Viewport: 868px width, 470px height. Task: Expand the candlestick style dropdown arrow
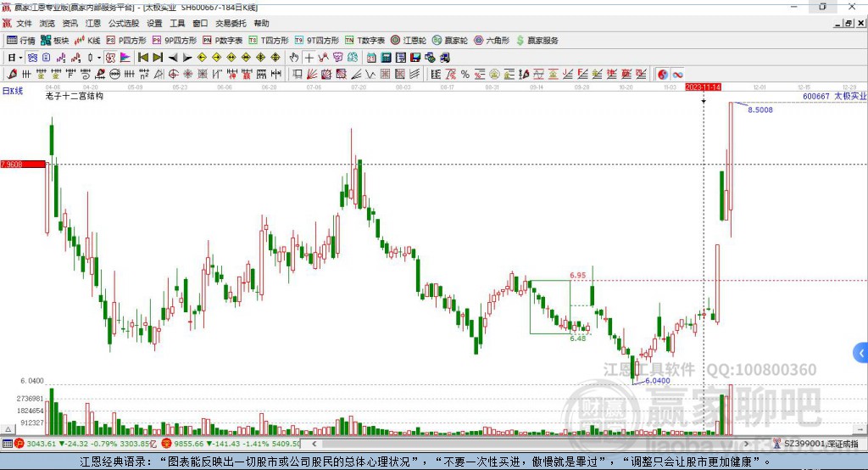coord(99,58)
